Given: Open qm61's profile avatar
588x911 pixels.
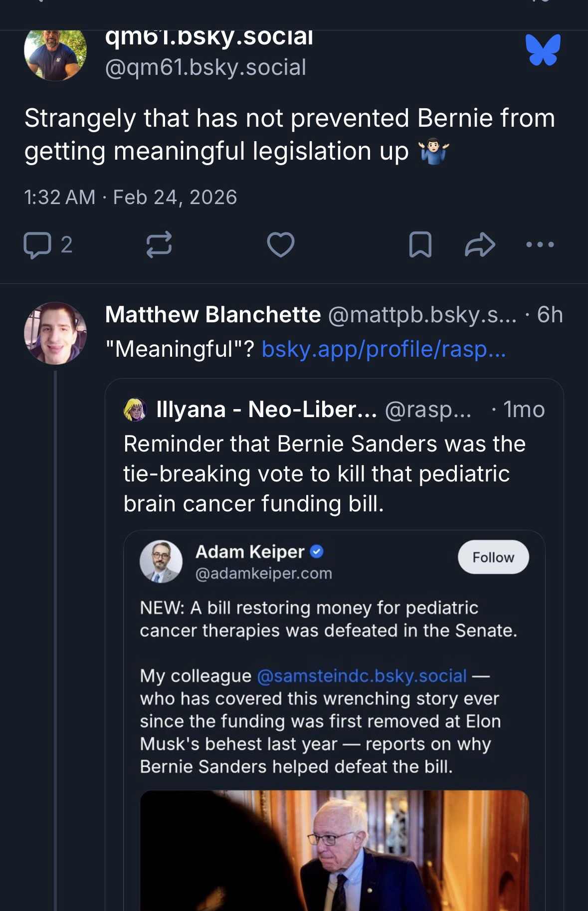Looking at the screenshot, I should coord(55,52).
